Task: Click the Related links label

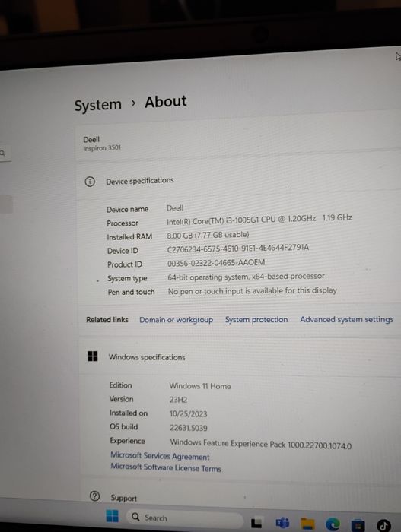Action: coord(107,320)
